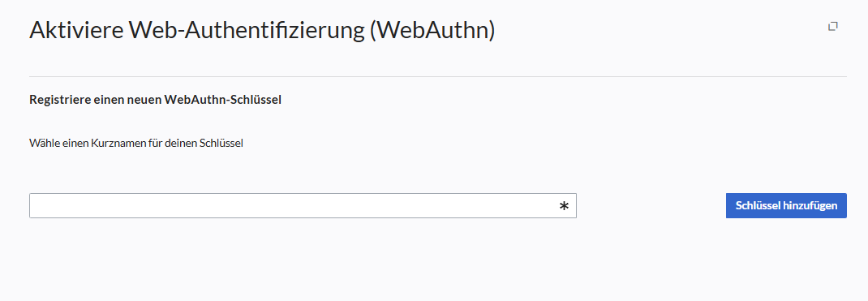Click the 'Registriere einen neuen WebAuthn-Schlüssel' heading

(156, 100)
